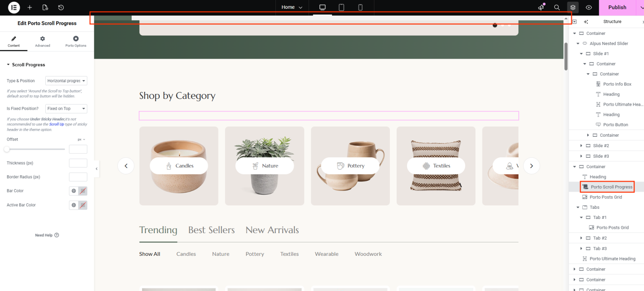The height and width of the screenshot is (291, 644).
Task: Select the Best Sellers tab
Action: click(211, 230)
